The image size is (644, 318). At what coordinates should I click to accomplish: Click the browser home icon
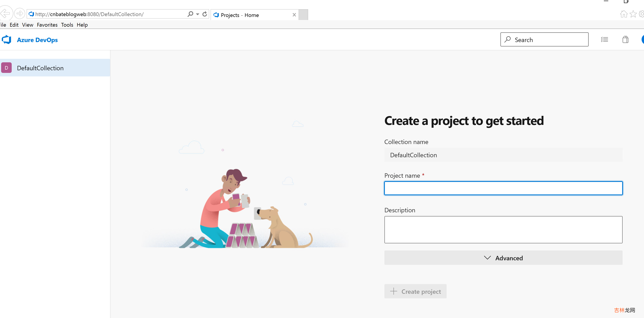pyautogui.click(x=623, y=14)
